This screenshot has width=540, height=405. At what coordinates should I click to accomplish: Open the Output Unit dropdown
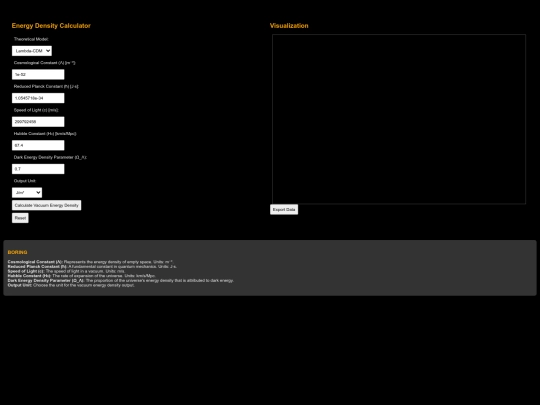pyautogui.click(x=27, y=193)
